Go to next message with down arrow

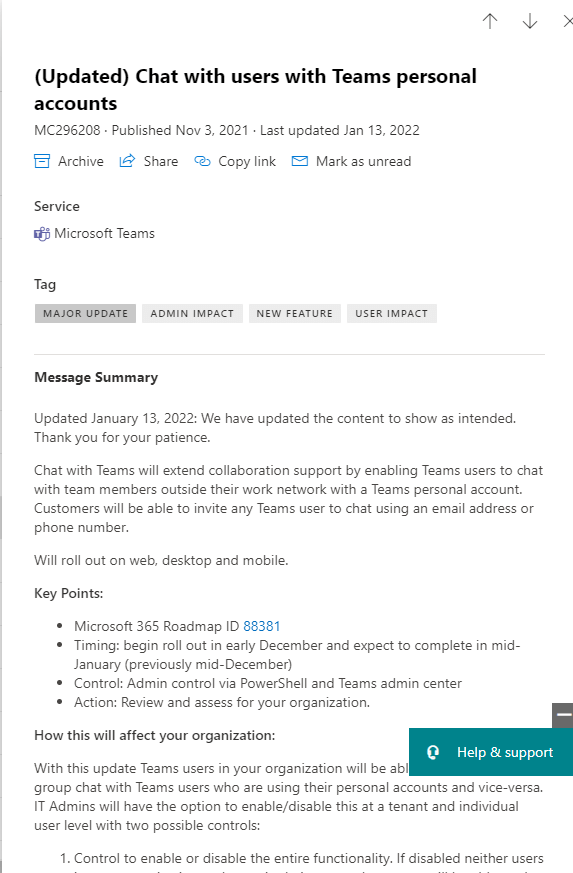(530, 21)
